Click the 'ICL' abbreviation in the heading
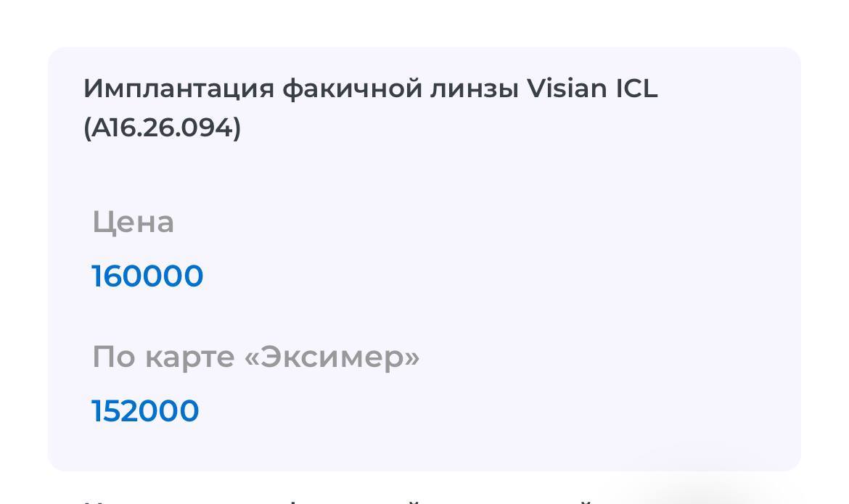 [x=636, y=88]
